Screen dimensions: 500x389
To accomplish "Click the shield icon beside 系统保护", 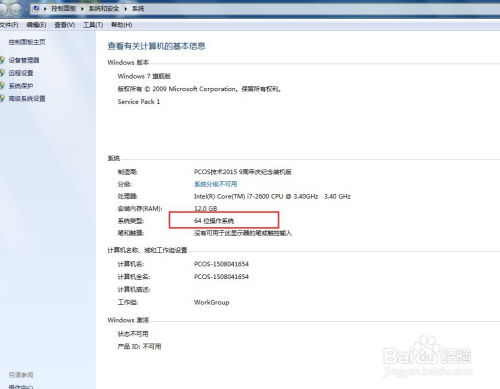I will pos(2,86).
